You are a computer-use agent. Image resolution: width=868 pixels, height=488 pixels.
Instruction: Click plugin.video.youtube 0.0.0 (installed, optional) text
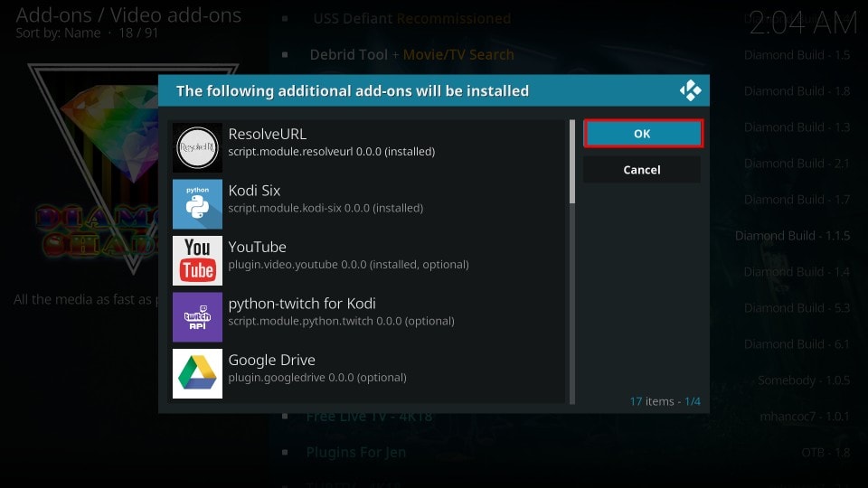pos(348,265)
